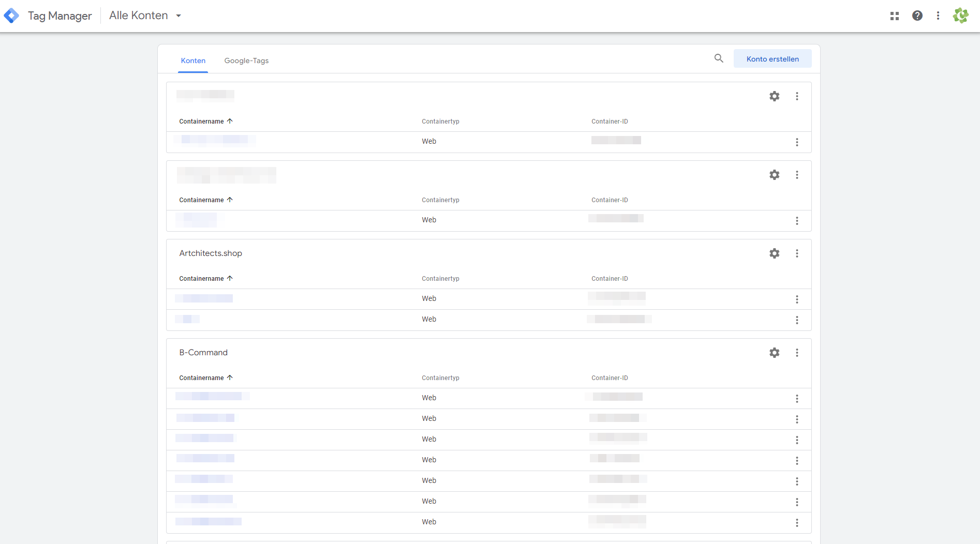Open more options of the second account
Image resolution: width=980 pixels, height=544 pixels.
tap(797, 175)
